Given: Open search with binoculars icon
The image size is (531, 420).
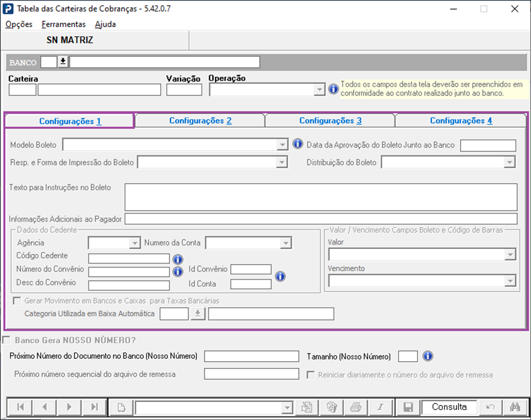Looking at the screenshot, I should pos(515,407).
